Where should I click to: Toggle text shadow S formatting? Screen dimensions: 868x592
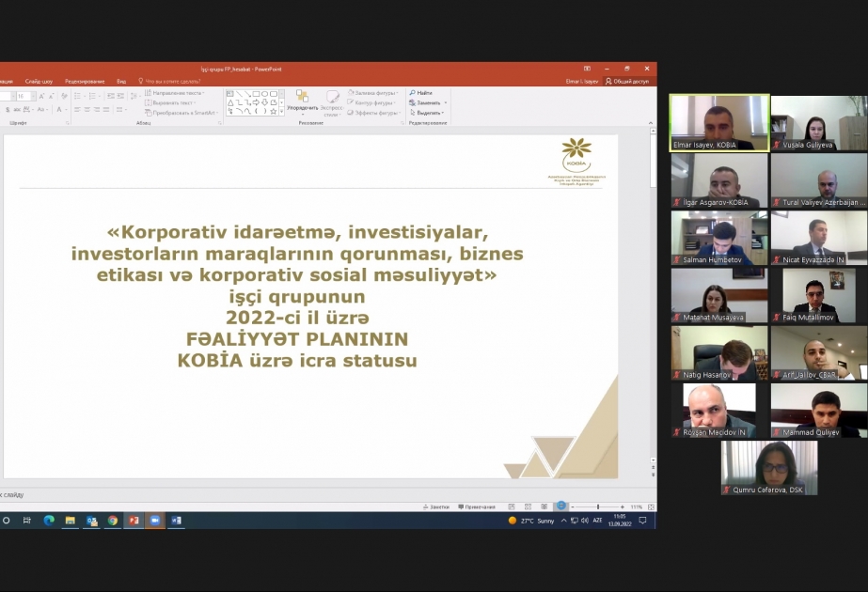(8, 110)
